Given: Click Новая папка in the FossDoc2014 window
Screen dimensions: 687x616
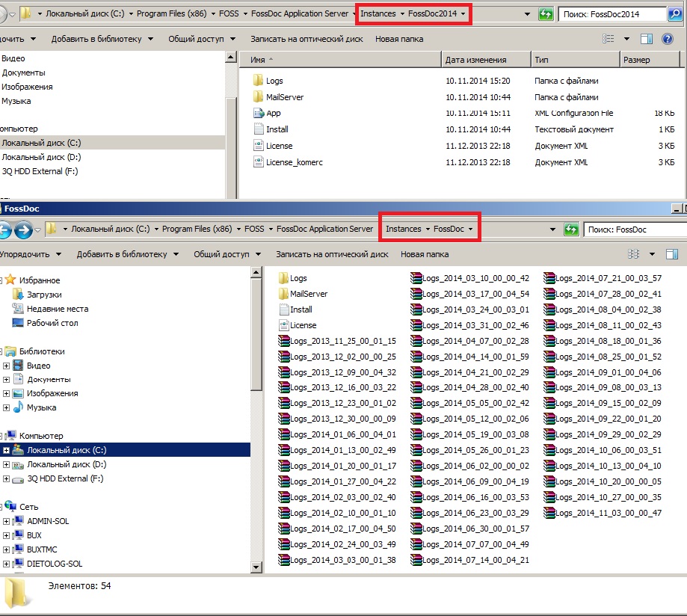Looking at the screenshot, I should click(x=399, y=39).
